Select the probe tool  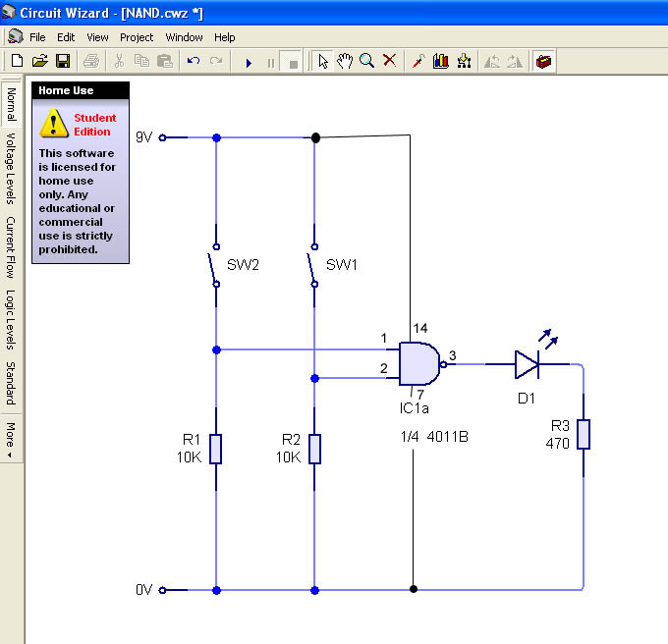[418, 61]
